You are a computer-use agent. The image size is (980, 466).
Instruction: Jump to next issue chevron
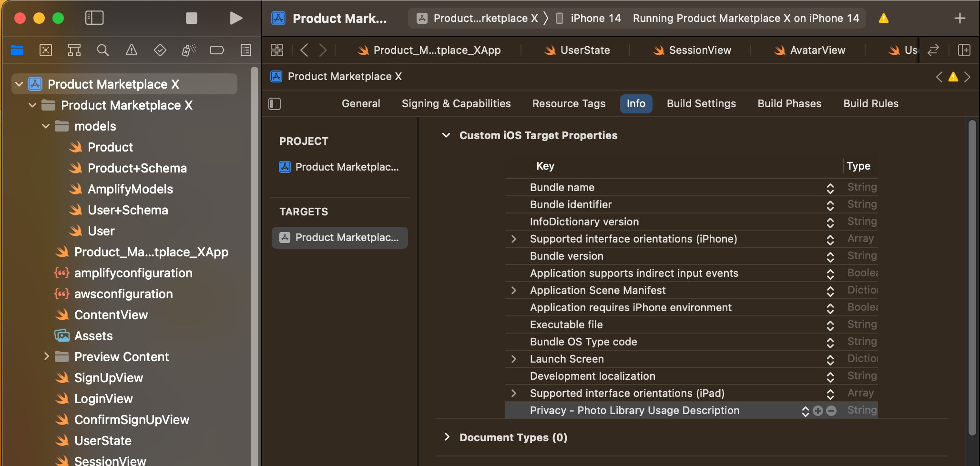[967, 77]
